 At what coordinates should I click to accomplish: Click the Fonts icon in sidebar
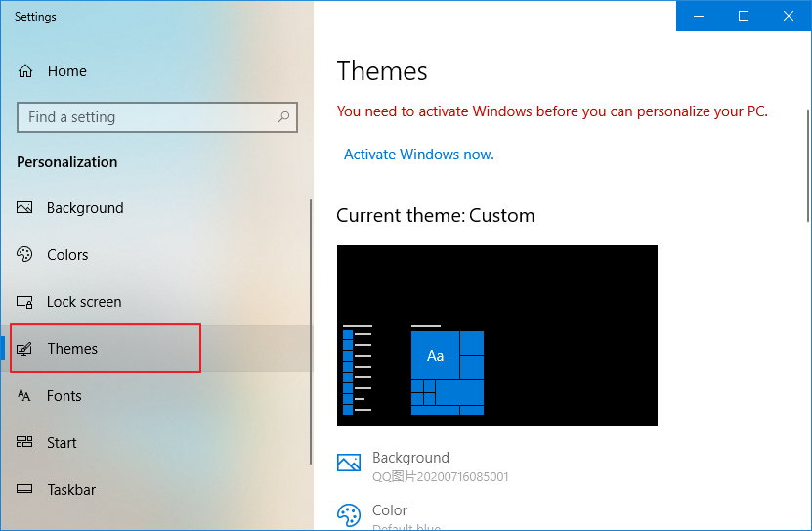pyautogui.click(x=25, y=396)
